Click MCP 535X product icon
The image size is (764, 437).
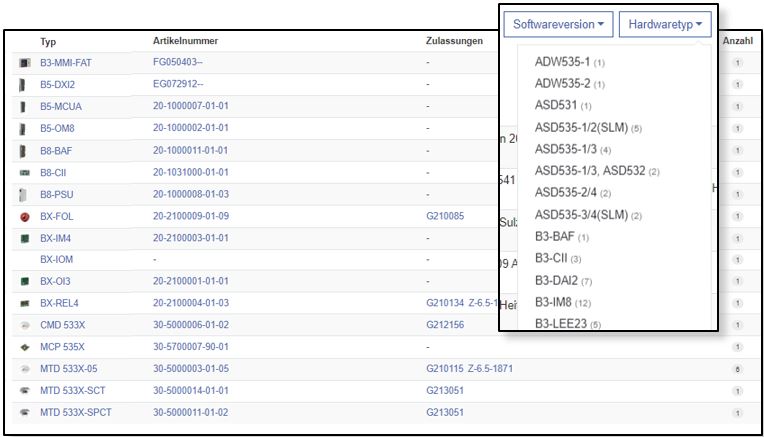pyautogui.click(x=25, y=347)
